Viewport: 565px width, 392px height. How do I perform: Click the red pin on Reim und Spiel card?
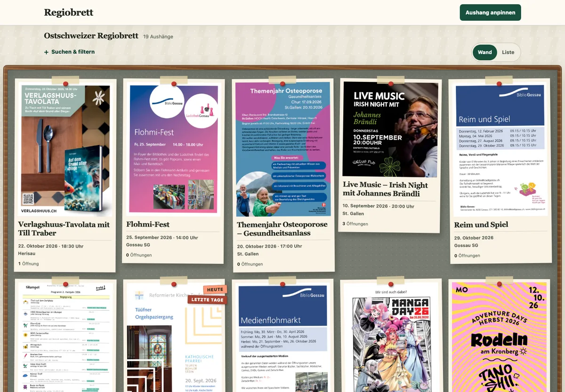click(x=499, y=84)
